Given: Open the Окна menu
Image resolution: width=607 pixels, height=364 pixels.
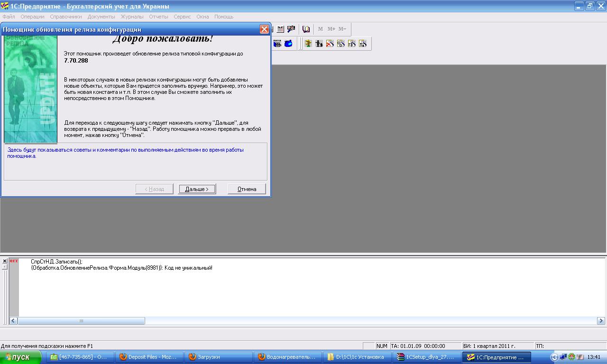Looking at the screenshot, I should [202, 17].
